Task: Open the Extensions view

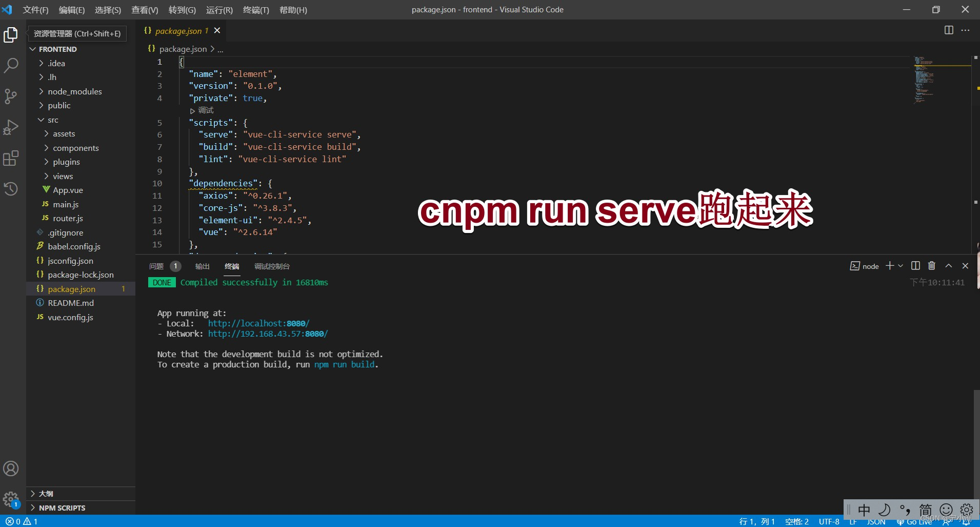Action: [11, 158]
